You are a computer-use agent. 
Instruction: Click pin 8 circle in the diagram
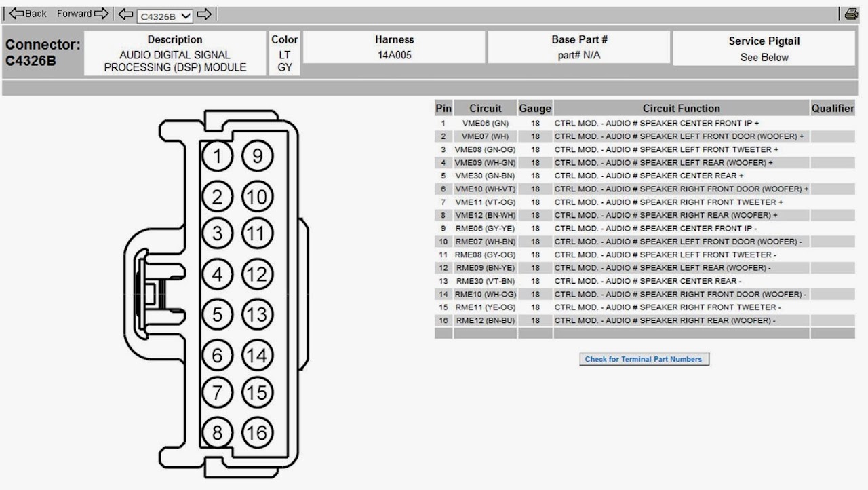(217, 433)
